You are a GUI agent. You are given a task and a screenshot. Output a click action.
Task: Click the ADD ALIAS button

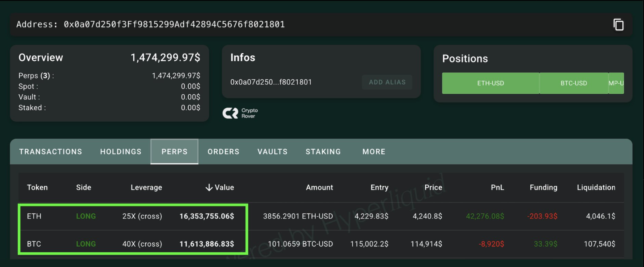click(387, 82)
